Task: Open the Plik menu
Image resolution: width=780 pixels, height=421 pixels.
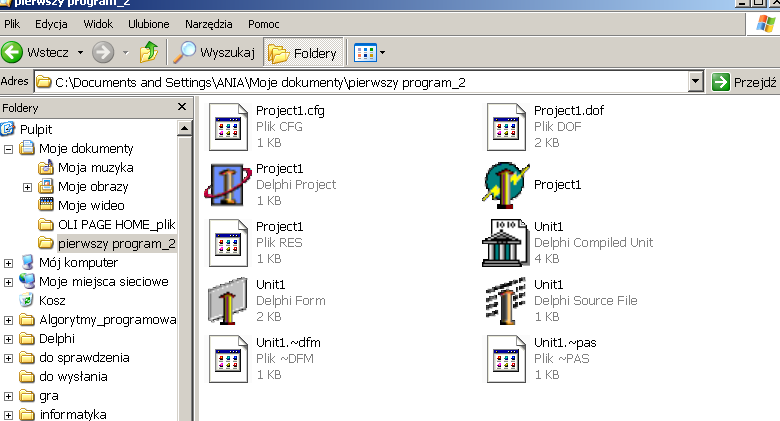Action: coord(12,24)
